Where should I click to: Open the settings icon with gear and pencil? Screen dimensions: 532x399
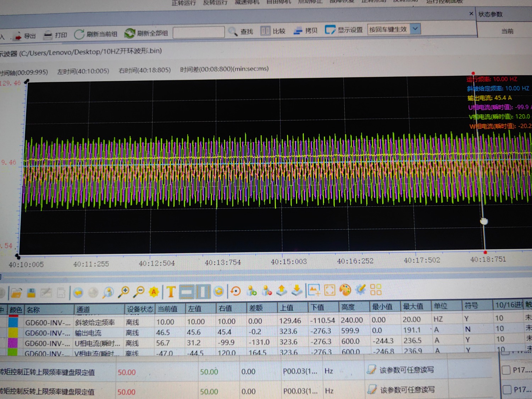coord(361,289)
